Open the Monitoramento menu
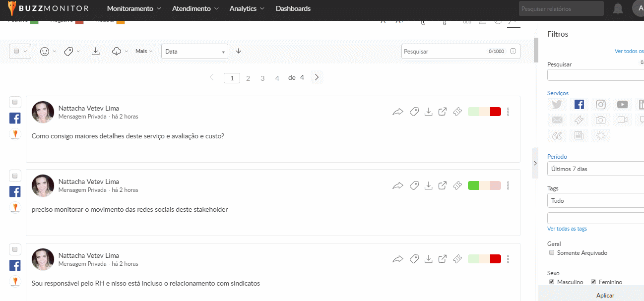This screenshot has width=644, height=301. 134,8
